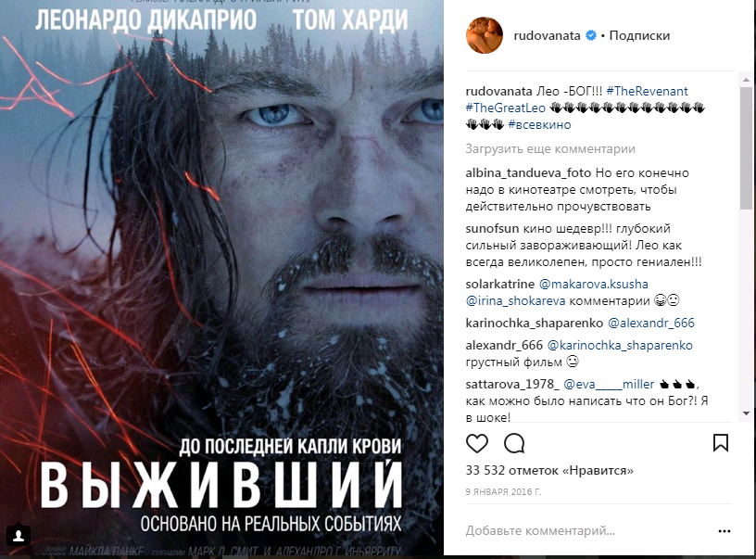Open albina_tandueva_foto commenter profile

[x=528, y=172]
